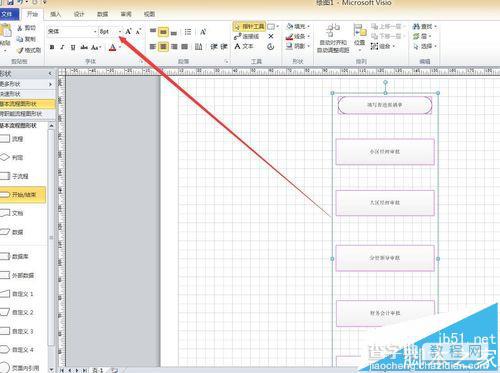
Task: Click the bullets list icon
Action: pyautogui.click(x=188, y=32)
